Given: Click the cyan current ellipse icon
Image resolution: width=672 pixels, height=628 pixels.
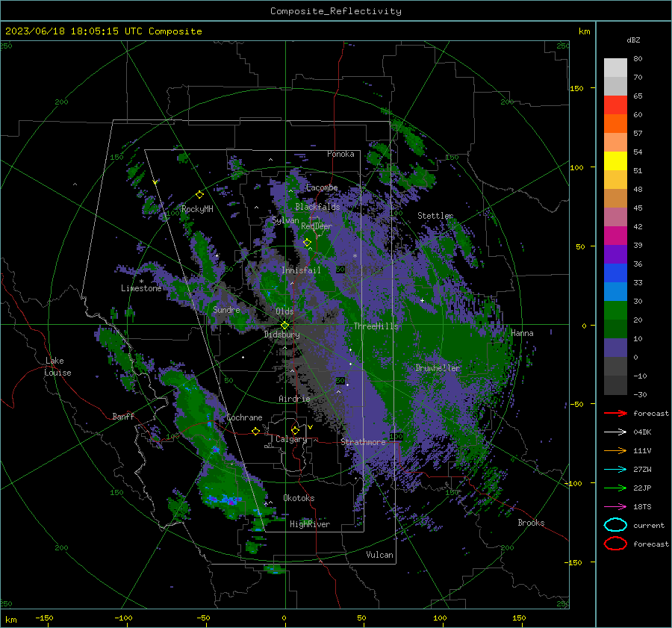Looking at the screenshot, I should [x=615, y=525].
